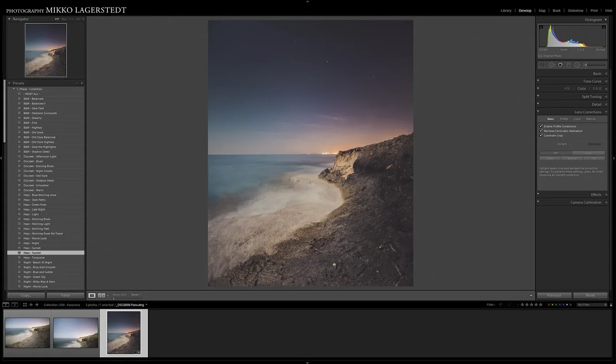Pick the Adjustment Brush tool
The height and width of the screenshot is (364, 616).
click(585, 65)
